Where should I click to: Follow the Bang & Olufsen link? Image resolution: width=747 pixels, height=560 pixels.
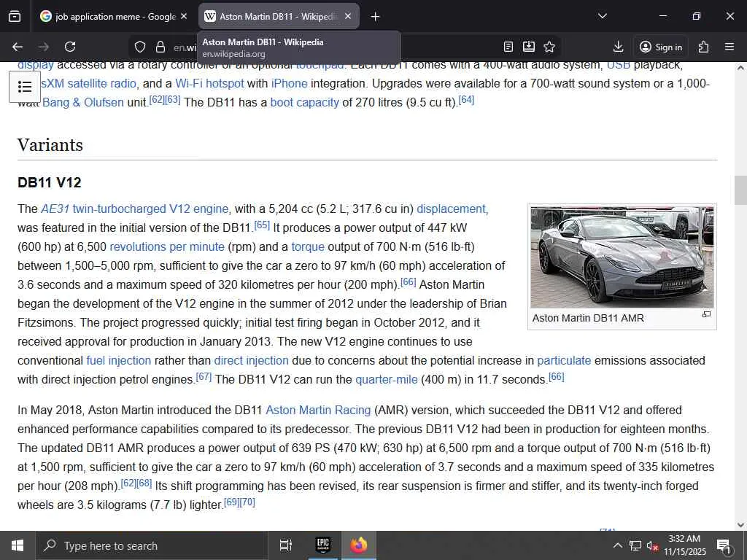pyautogui.click(x=83, y=102)
